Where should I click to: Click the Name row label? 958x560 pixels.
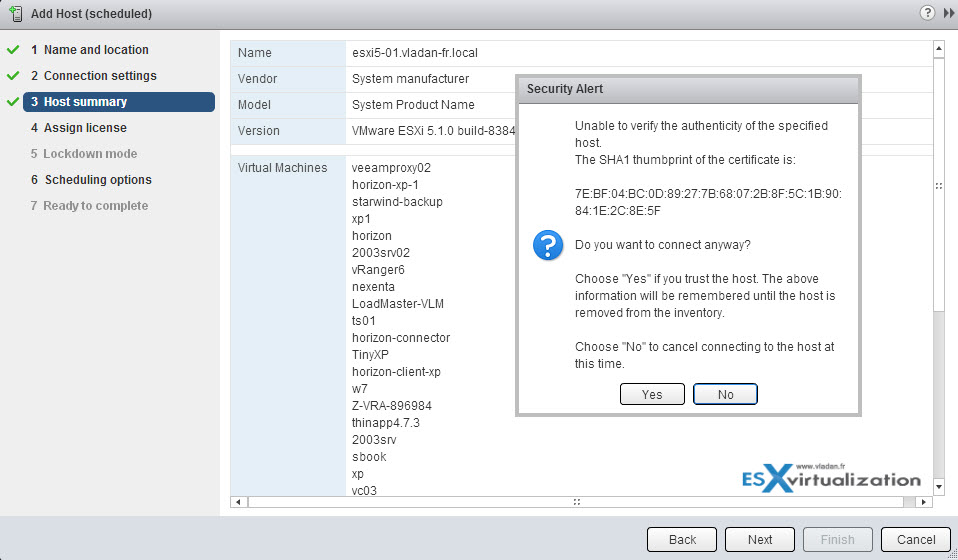click(x=255, y=53)
